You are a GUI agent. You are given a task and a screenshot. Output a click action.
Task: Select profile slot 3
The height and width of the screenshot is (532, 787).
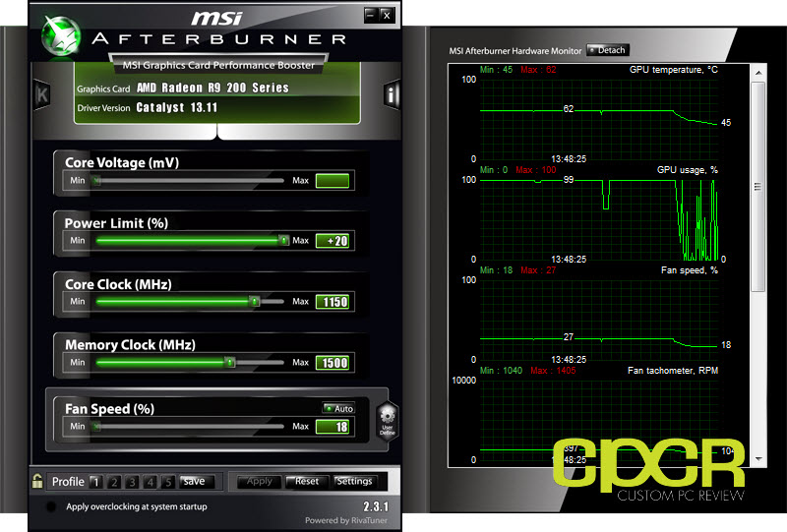tap(132, 482)
